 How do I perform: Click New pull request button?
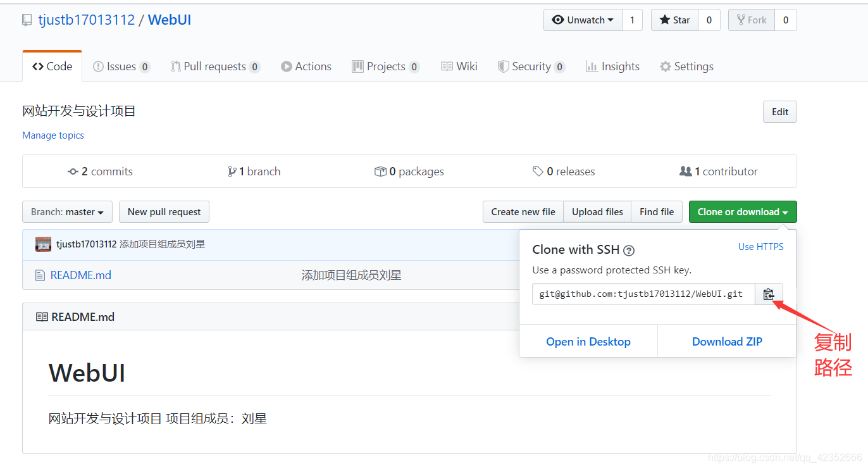pos(164,212)
